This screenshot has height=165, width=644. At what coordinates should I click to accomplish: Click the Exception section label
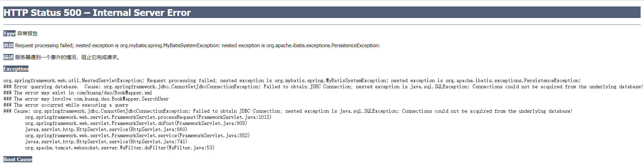[16, 69]
